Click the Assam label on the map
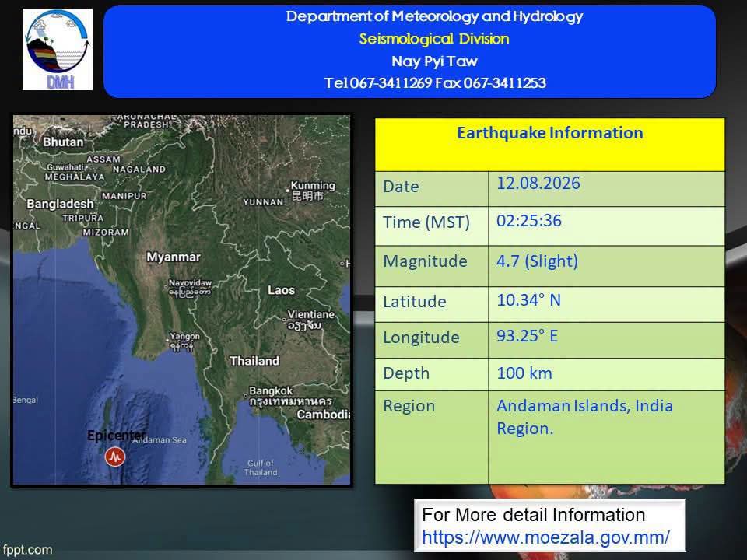 click(x=103, y=159)
